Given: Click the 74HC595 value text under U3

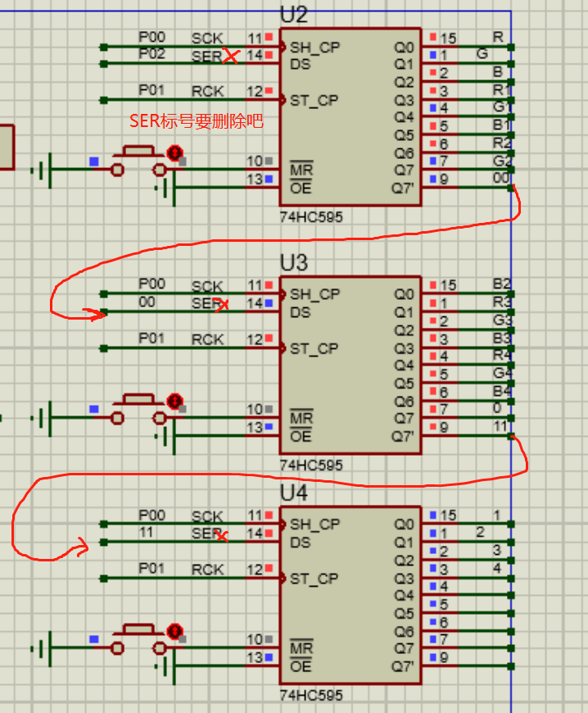Looking at the screenshot, I should [x=311, y=465].
